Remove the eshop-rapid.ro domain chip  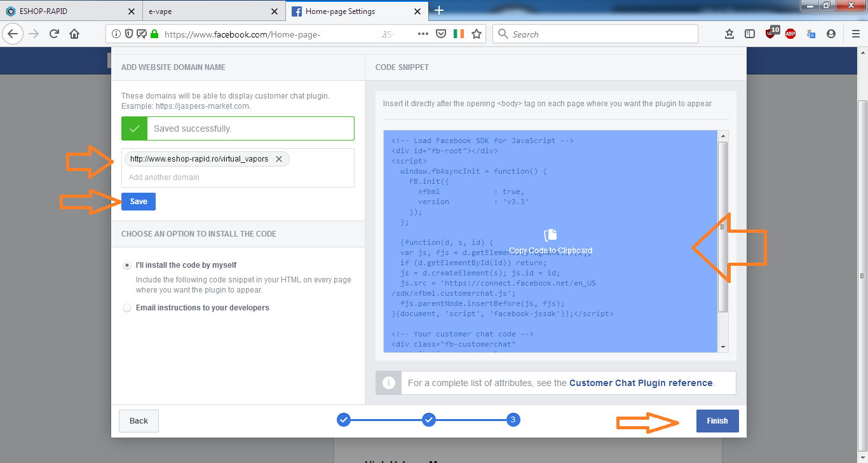point(278,159)
